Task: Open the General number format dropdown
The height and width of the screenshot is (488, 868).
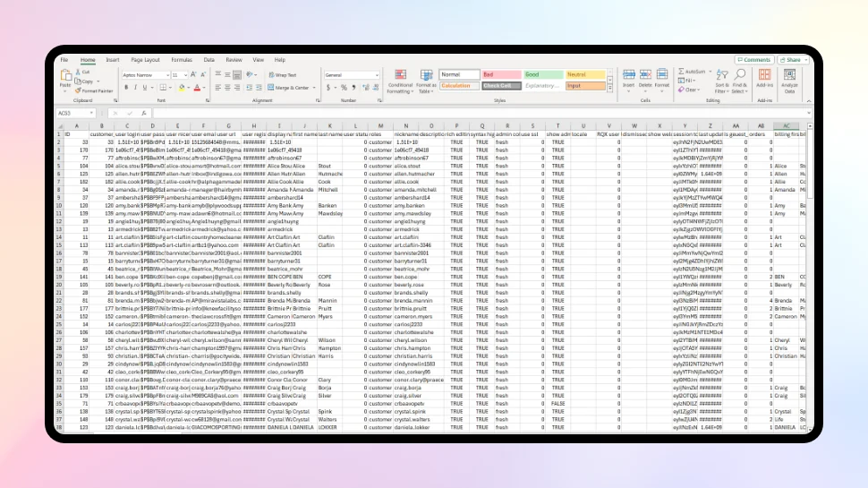Action: (x=377, y=75)
